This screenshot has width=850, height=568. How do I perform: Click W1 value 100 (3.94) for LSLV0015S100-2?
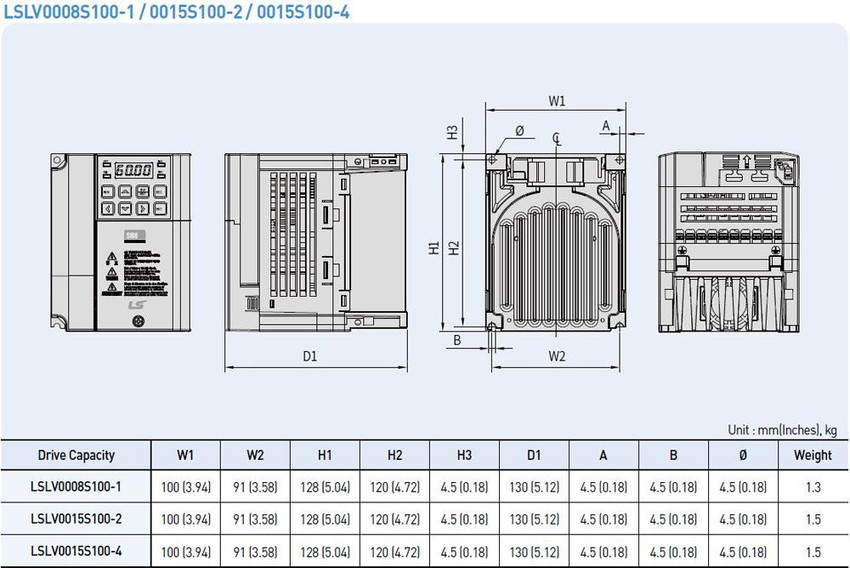pos(185,520)
